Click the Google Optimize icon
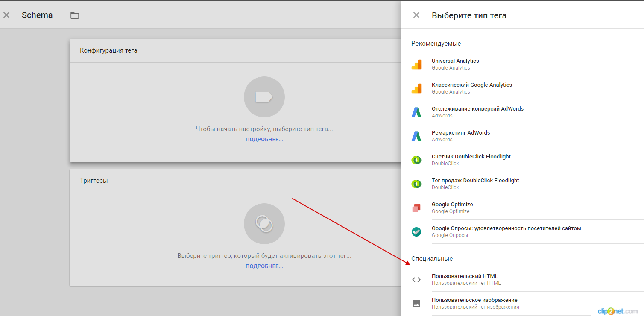Screen dimensions: 644x316 point(416,208)
